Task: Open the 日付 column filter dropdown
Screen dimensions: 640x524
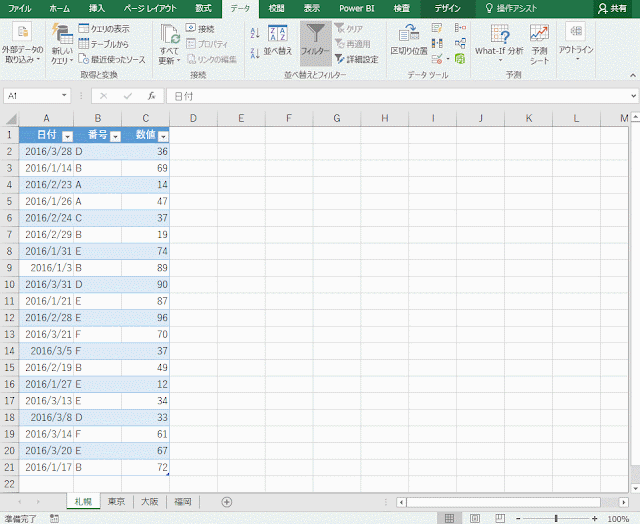Action: 67,136
